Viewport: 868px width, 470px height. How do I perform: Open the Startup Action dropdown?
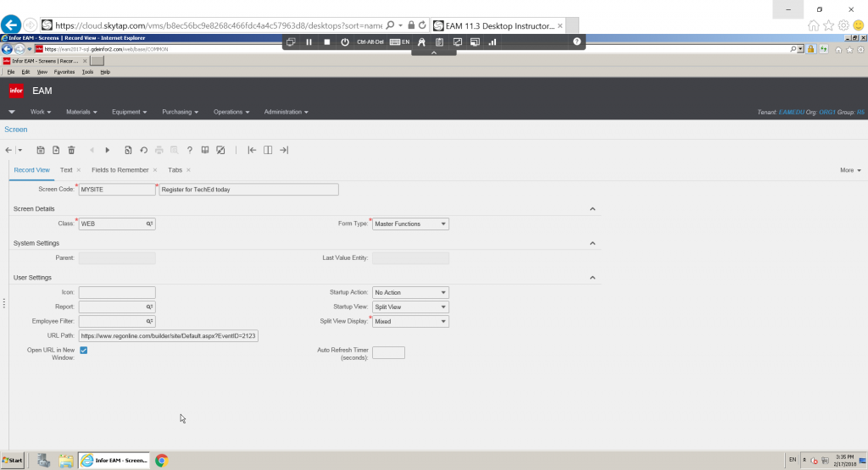click(x=411, y=292)
